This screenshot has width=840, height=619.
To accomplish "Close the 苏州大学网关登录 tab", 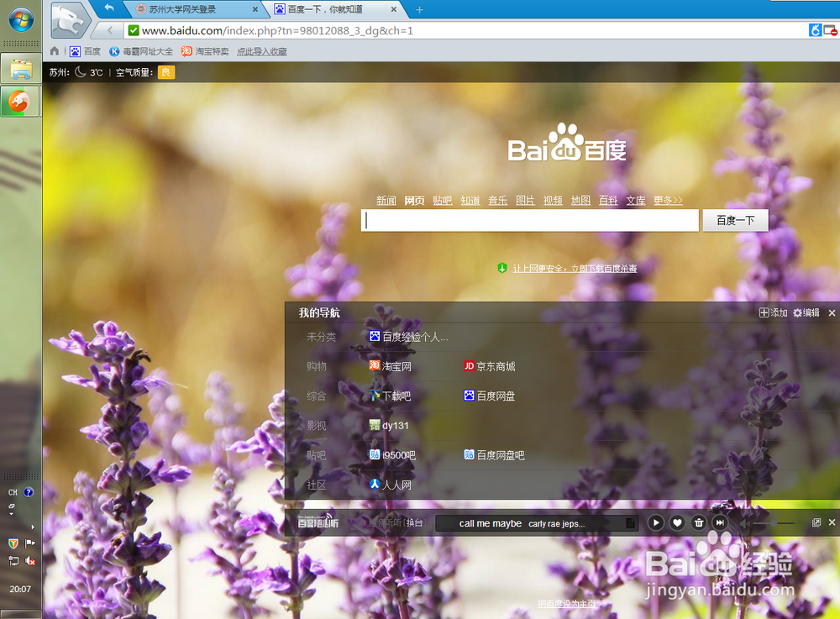I will [255, 9].
